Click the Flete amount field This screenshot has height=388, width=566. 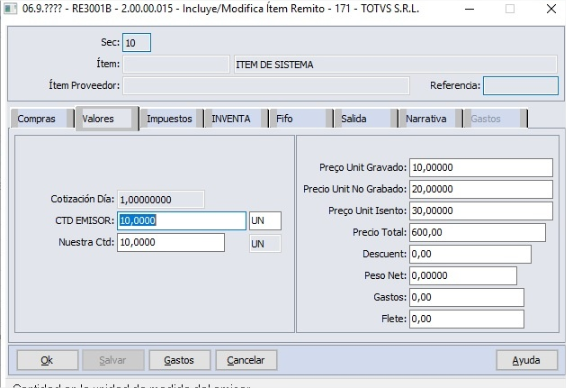pyautogui.click(x=466, y=319)
